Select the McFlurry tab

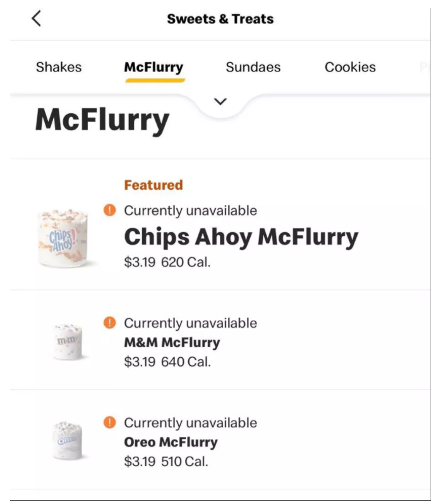[x=154, y=68]
